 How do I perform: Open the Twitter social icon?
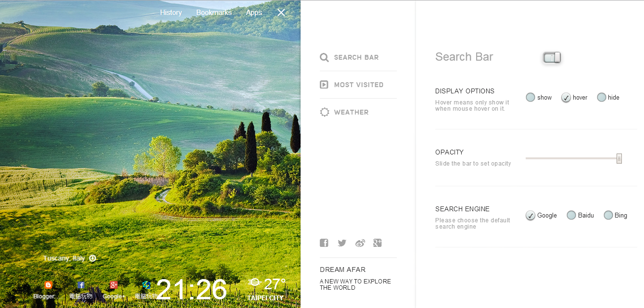[342, 243]
